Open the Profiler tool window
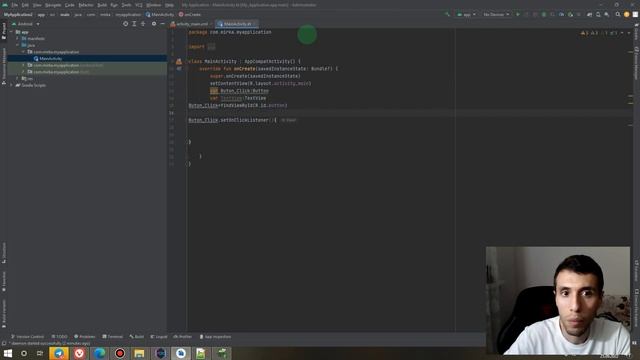Image resolution: width=640 pixels, height=360 pixels. (182, 337)
